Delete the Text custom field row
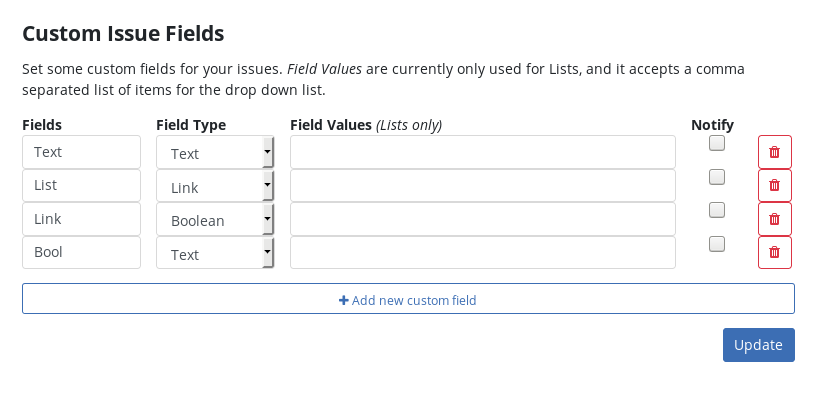Image resolution: width=826 pixels, height=408 pixels. 774,152
